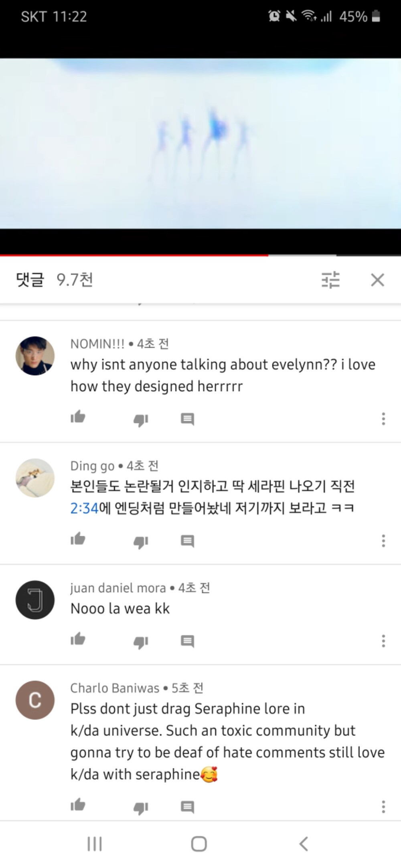
Task: Close the comments panel
Action: point(377,280)
